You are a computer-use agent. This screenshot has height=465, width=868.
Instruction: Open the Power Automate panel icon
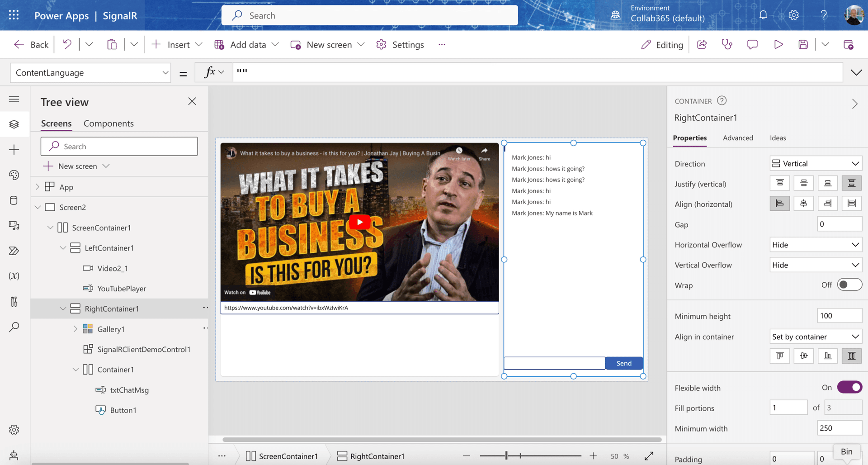coord(14,251)
